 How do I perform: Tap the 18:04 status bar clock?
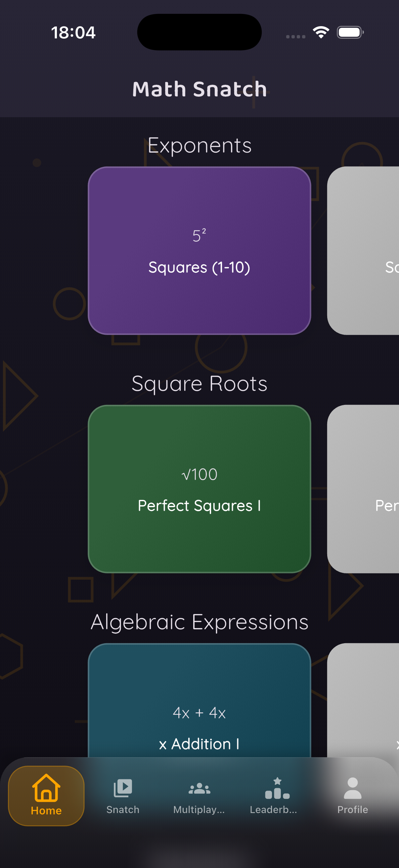click(73, 33)
